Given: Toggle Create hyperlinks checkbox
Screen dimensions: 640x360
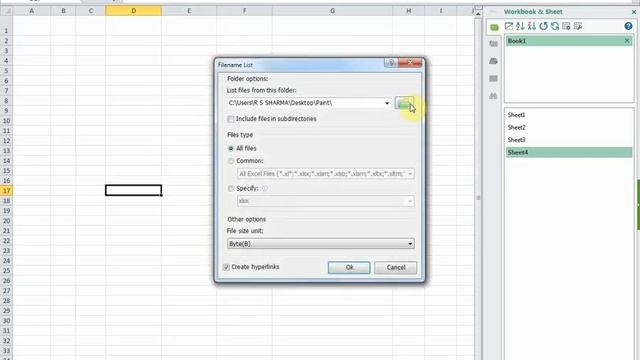Looking at the screenshot, I should pyautogui.click(x=226, y=267).
